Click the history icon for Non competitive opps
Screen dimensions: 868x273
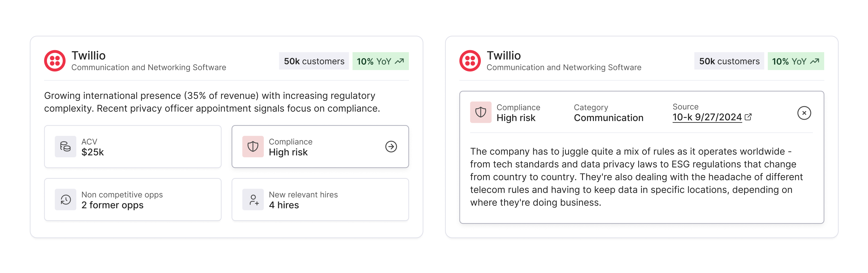65,199
